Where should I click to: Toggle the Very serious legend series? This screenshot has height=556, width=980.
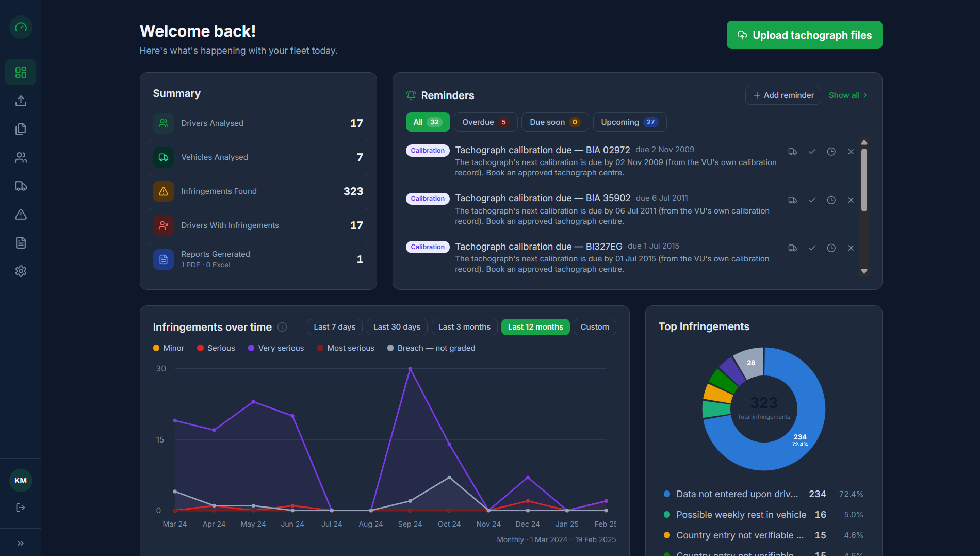click(276, 348)
